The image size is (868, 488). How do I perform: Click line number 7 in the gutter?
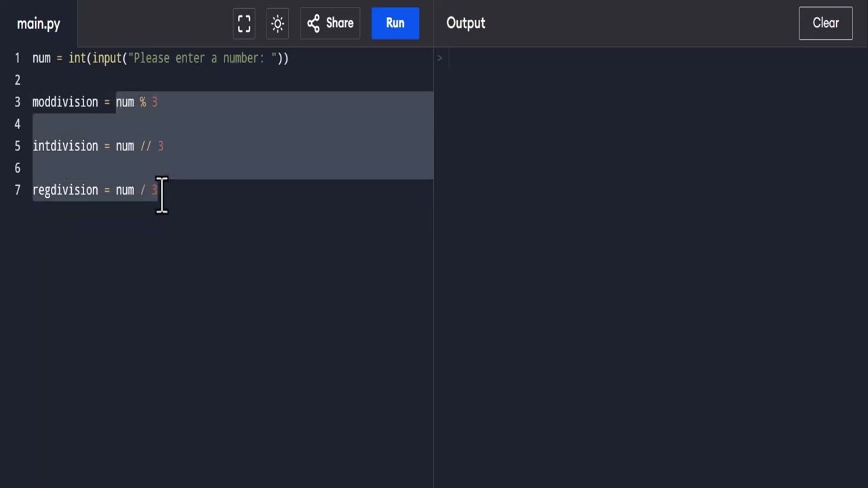[17, 190]
